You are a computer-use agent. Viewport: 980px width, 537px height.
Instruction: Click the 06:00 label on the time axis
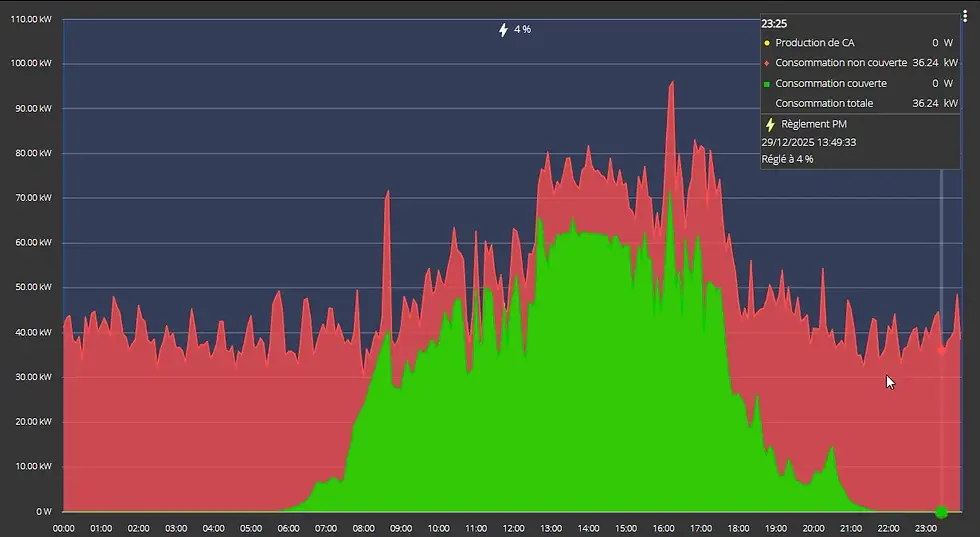[288, 528]
